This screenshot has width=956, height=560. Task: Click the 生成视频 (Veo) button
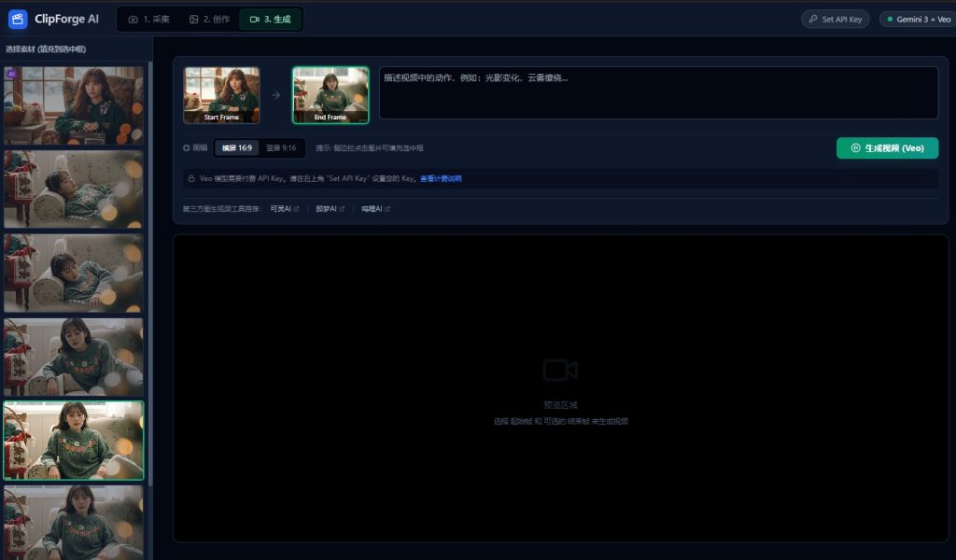point(887,147)
